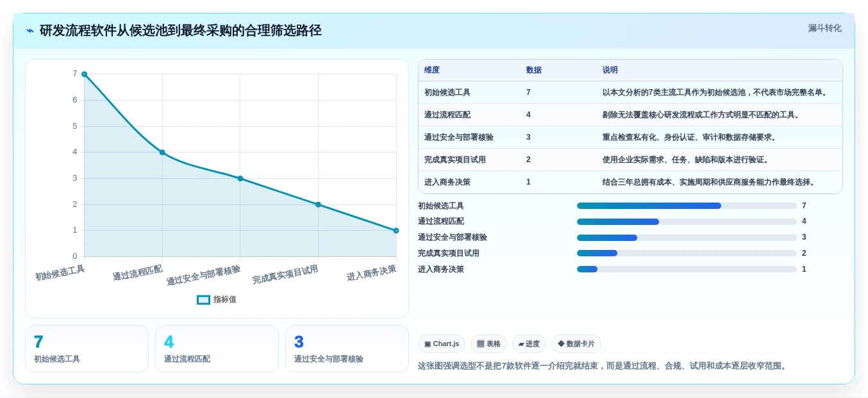Screen dimensions: 868x398
Task: Click the description starting 重点检查私有化
Action: tap(690, 137)
